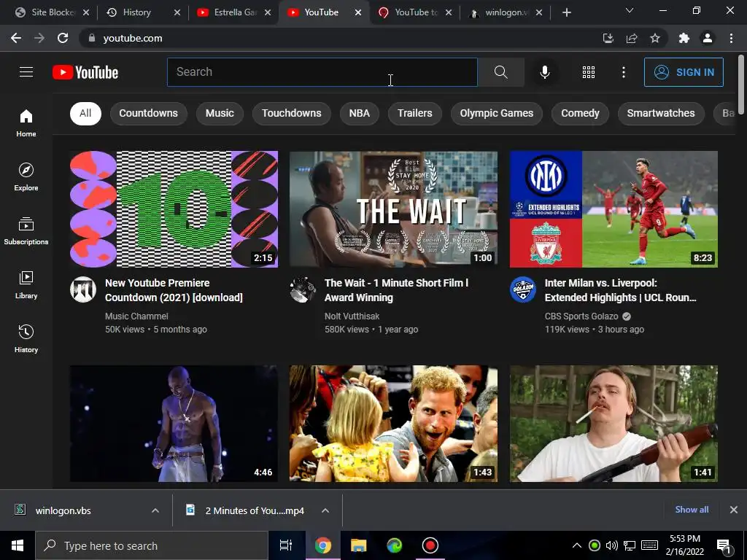Click the YouTube search input field
This screenshot has width=747, height=560.
(x=322, y=72)
